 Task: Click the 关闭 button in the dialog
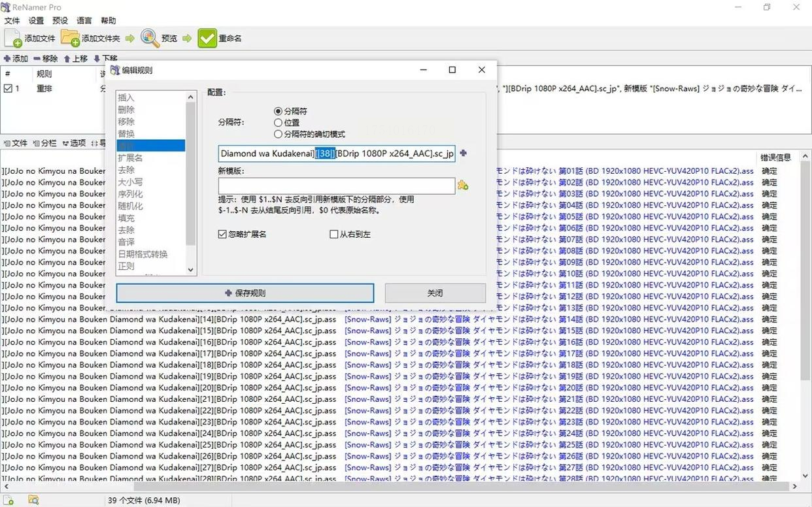pos(435,293)
